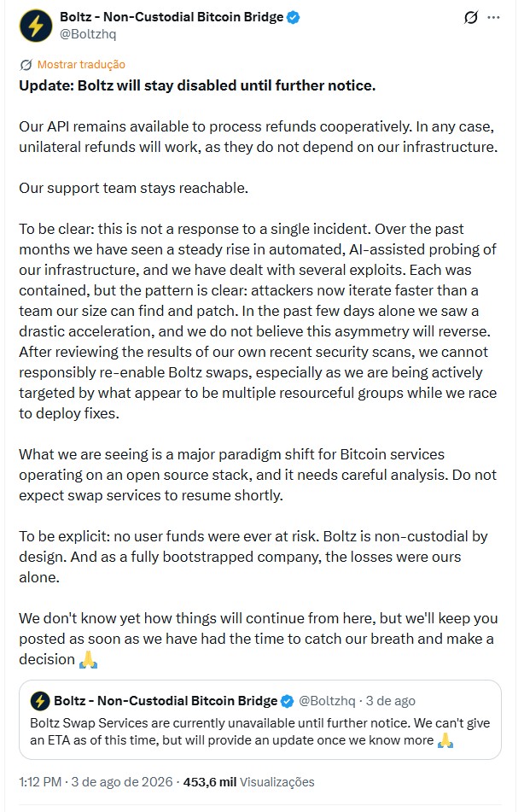Open the three-dot more options menu

coord(493,18)
